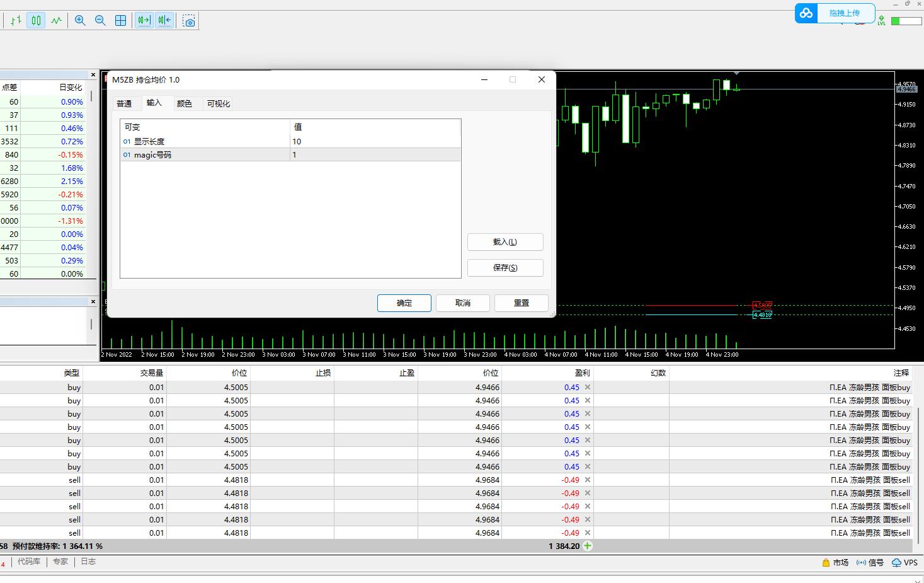The height and width of the screenshot is (583, 924).
Task: Click the red 4.50 average price label
Action: point(762,305)
